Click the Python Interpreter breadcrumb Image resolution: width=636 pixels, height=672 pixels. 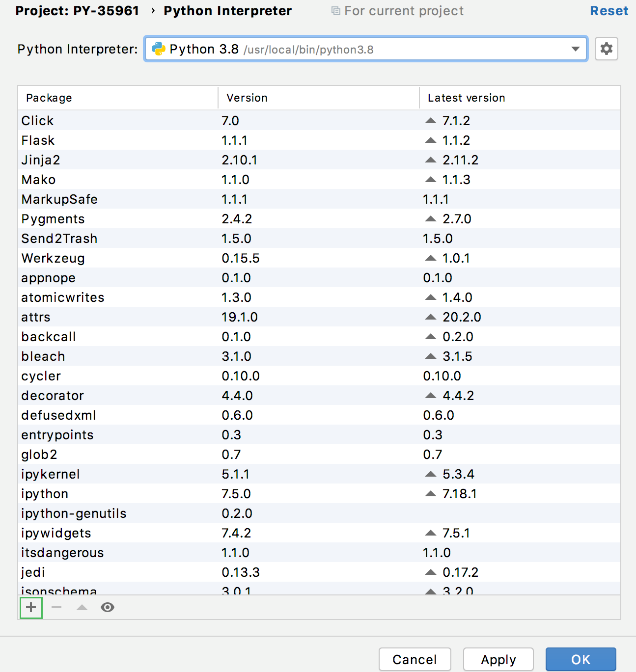click(227, 10)
